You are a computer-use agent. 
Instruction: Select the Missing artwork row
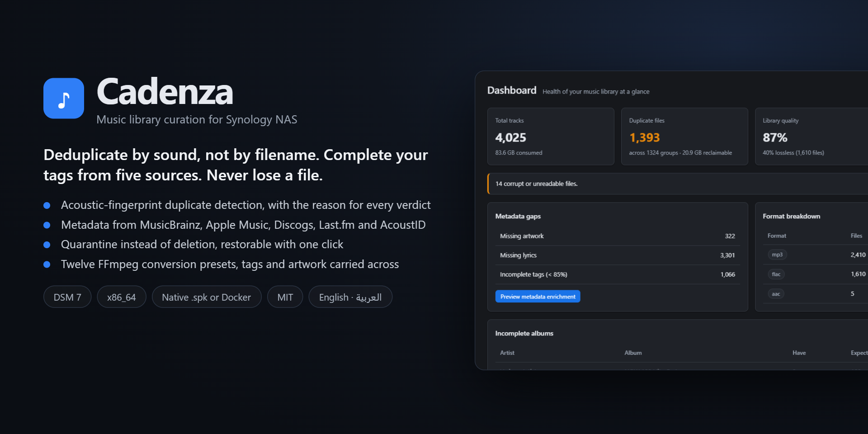(x=618, y=236)
